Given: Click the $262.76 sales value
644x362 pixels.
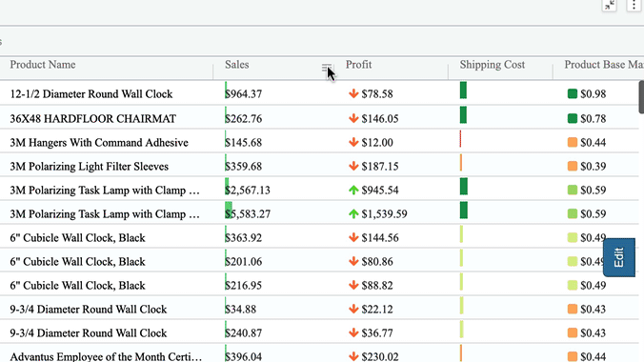Looking at the screenshot, I should coord(244,119).
